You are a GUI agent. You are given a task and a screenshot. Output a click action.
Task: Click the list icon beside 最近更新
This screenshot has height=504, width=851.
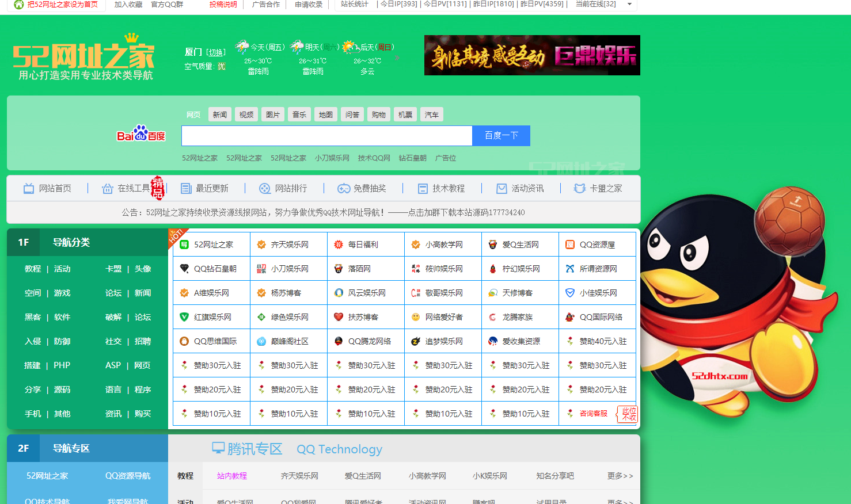click(x=186, y=188)
